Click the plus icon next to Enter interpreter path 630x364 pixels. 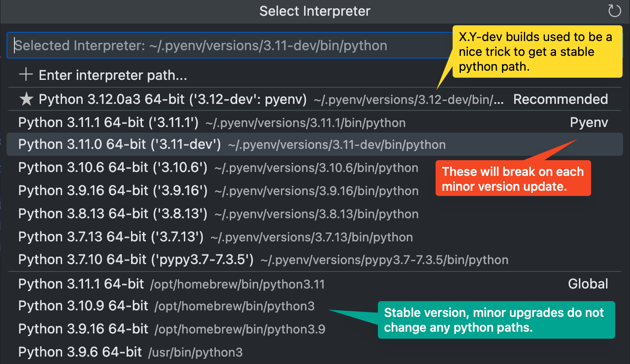(x=26, y=74)
